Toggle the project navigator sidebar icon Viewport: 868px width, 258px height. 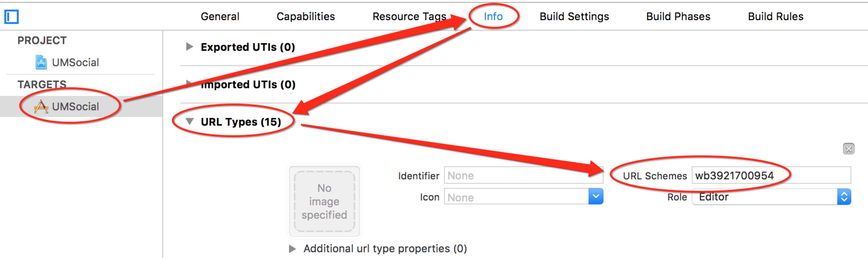click(12, 17)
